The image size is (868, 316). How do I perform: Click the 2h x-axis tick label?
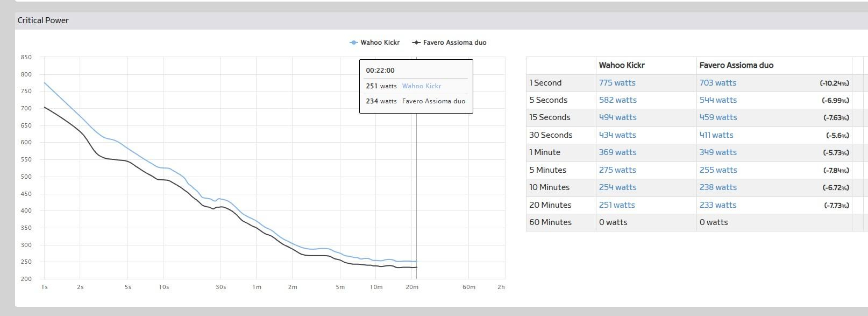tap(501, 287)
